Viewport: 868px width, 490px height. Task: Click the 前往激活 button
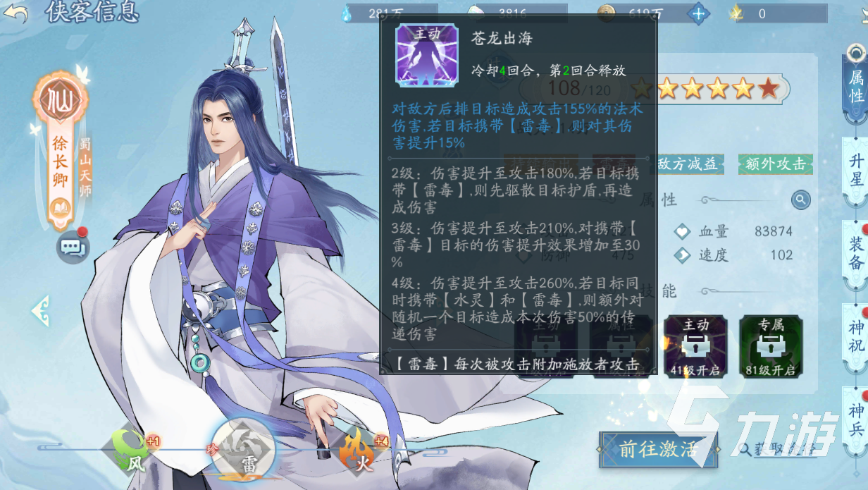click(x=657, y=449)
